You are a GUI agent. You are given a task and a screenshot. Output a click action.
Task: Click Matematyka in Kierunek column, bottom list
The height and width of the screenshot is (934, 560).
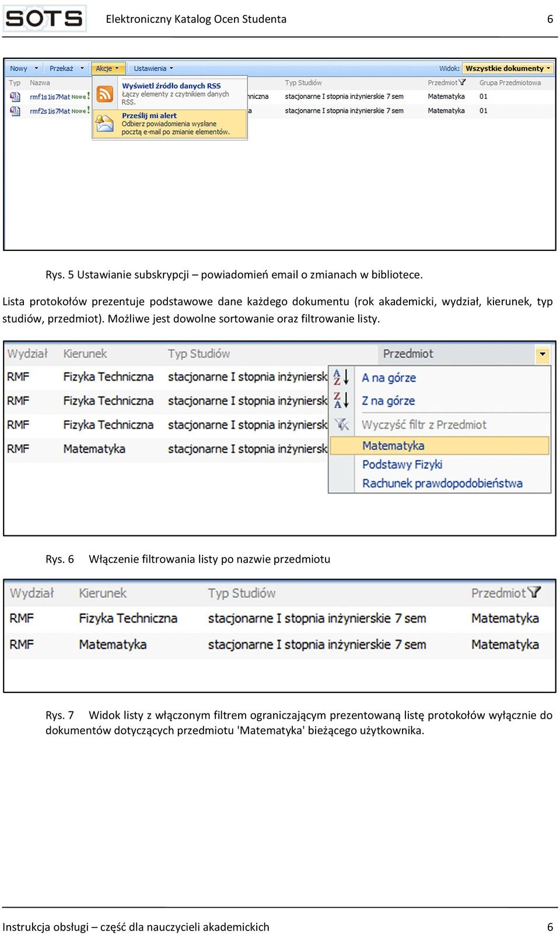click(x=113, y=644)
